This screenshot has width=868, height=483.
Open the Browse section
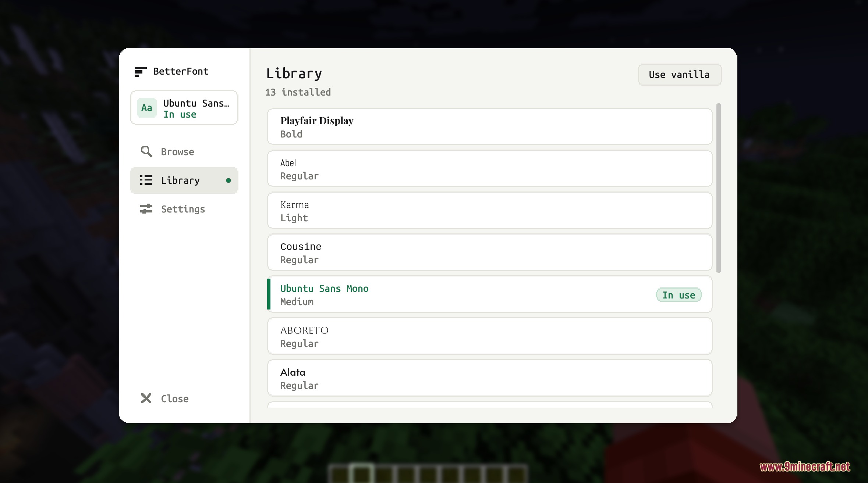[184, 152]
